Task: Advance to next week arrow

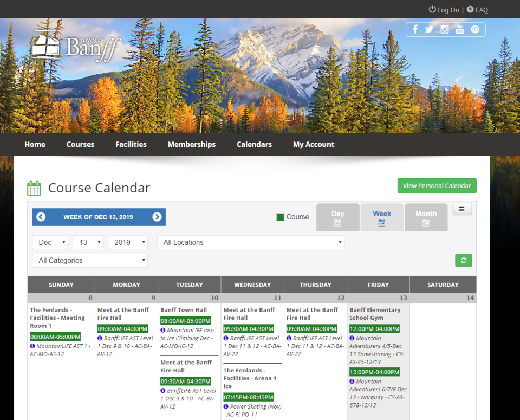Action: coord(157,217)
